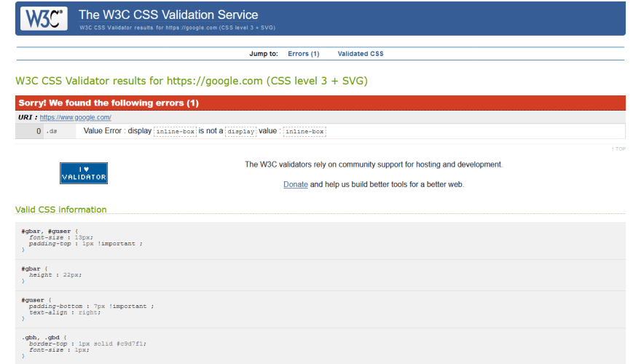
Task: Click the W3C CSS Validator results heading
Action: point(192,81)
